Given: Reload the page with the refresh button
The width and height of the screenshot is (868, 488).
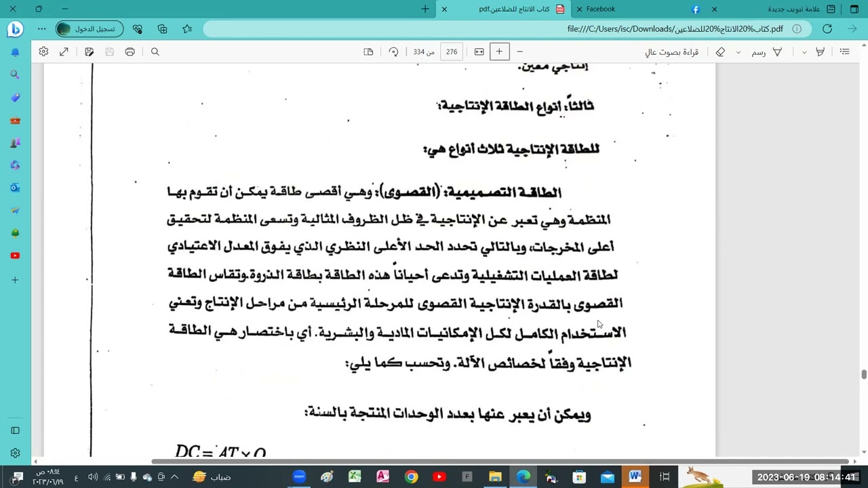Looking at the screenshot, I should tap(827, 29).
